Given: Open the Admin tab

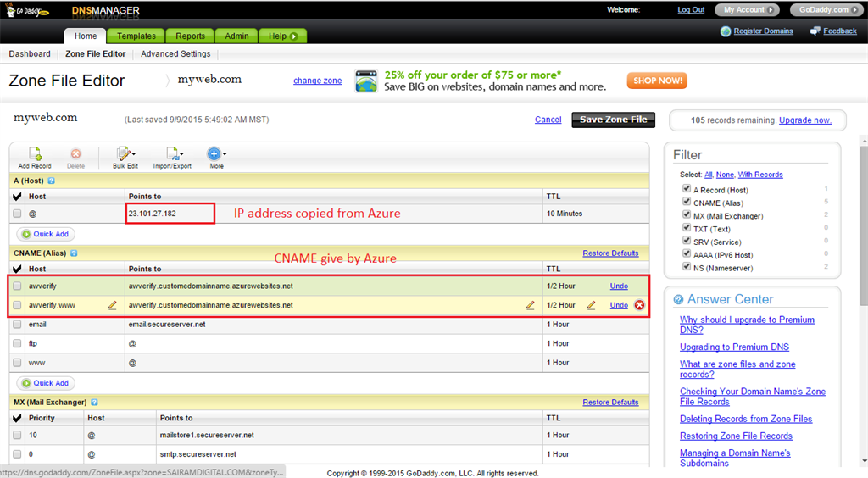Looking at the screenshot, I should 236,36.
